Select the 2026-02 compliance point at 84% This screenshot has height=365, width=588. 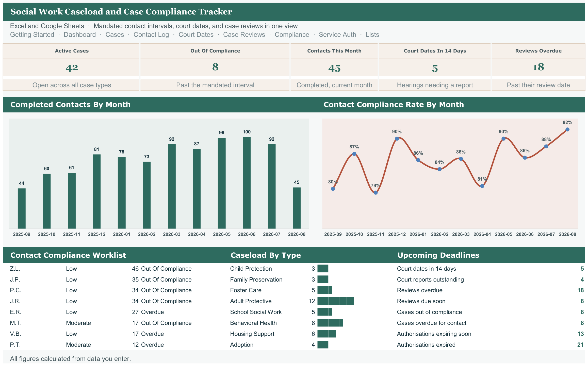439,169
